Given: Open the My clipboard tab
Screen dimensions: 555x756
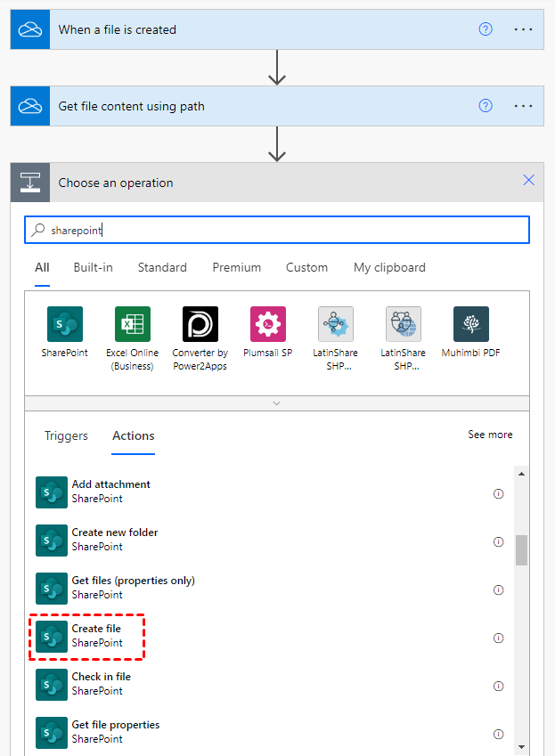Looking at the screenshot, I should 389,268.
